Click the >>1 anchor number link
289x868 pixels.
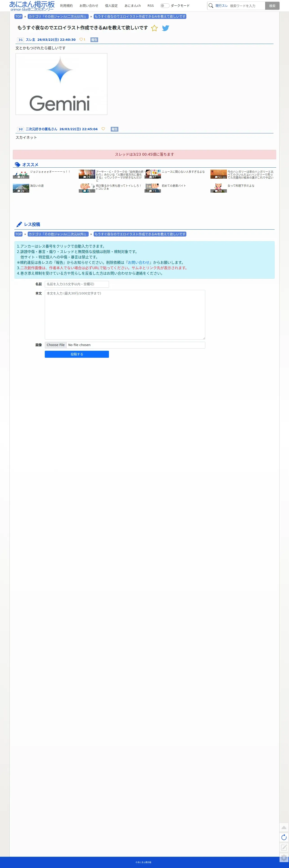pos(20,40)
